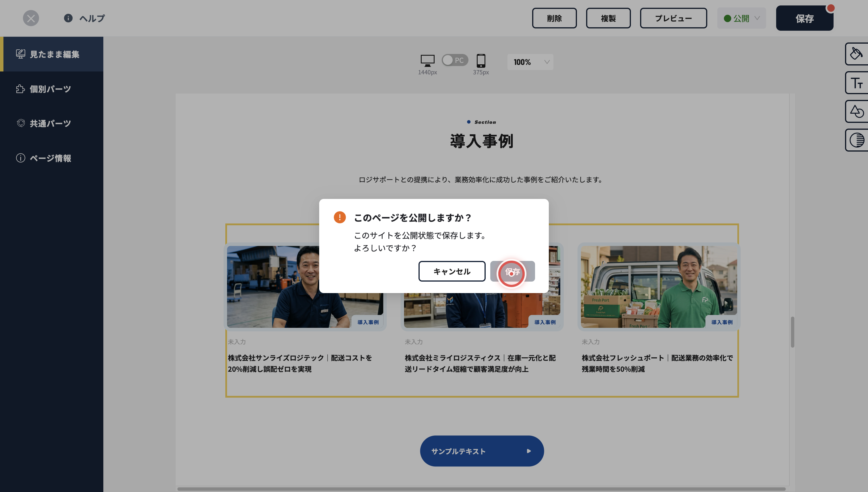Click the horizontal scrollbar at the bottom
The height and width of the screenshot is (492, 868).
481,489
